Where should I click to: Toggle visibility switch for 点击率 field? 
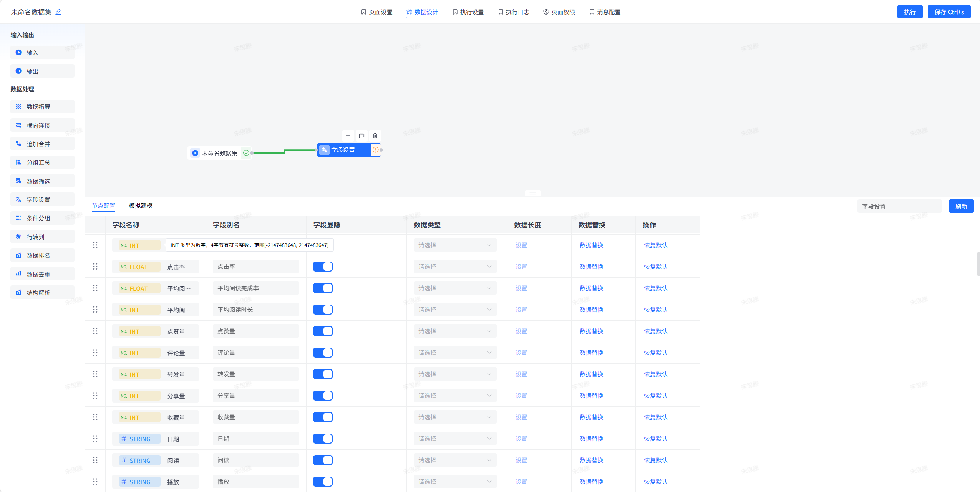tap(323, 267)
